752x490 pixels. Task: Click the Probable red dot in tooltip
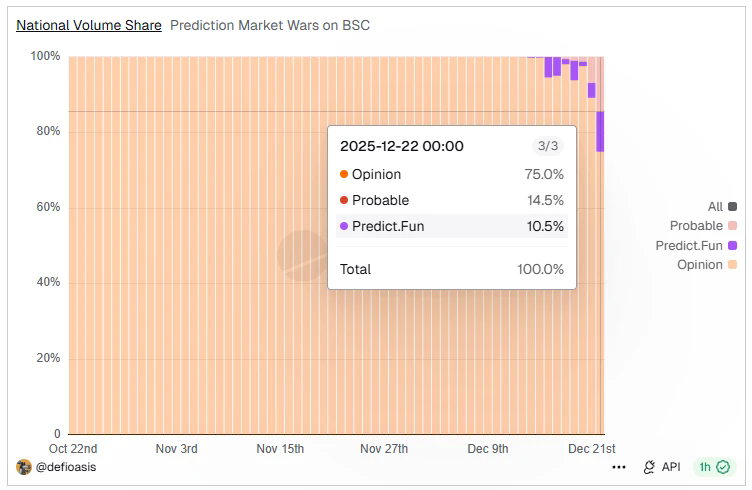344,200
